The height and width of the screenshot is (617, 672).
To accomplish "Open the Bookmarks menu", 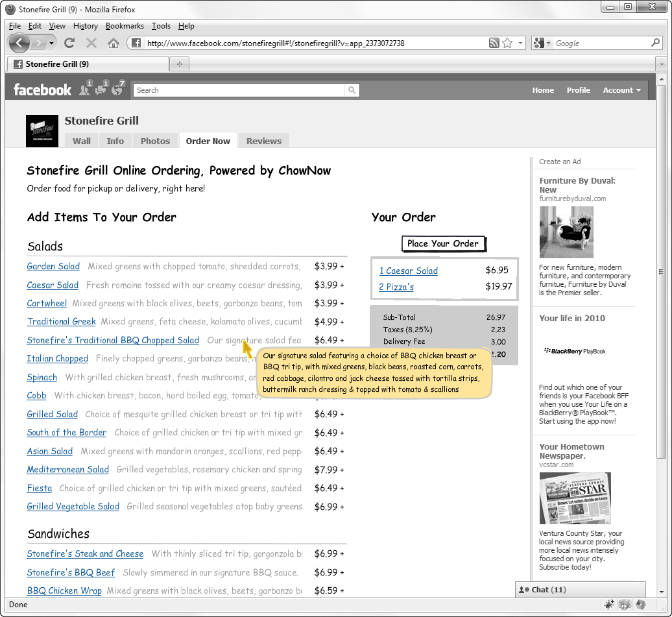I will tap(125, 26).
